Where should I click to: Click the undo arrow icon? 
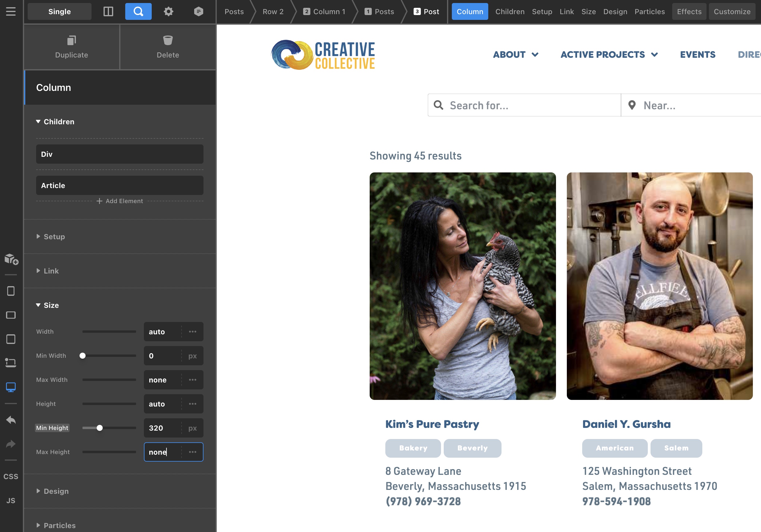pos(11,420)
